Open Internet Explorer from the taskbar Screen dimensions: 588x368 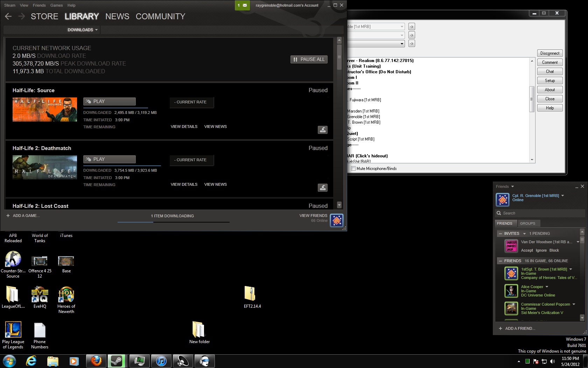31,361
